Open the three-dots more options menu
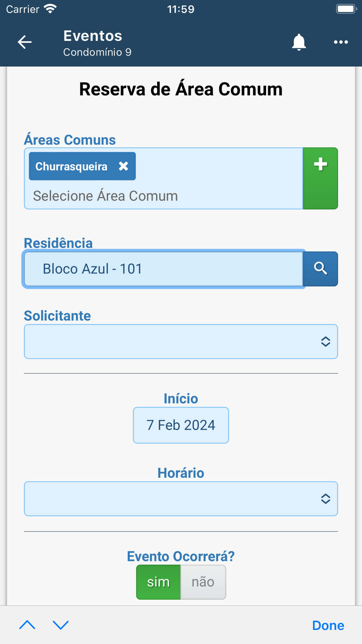The height and width of the screenshot is (644, 362). pyautogui.click(x=341, y=42)
